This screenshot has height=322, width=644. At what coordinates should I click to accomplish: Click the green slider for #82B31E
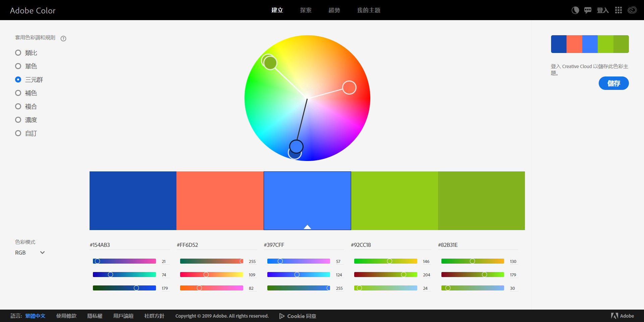point(473,275)
